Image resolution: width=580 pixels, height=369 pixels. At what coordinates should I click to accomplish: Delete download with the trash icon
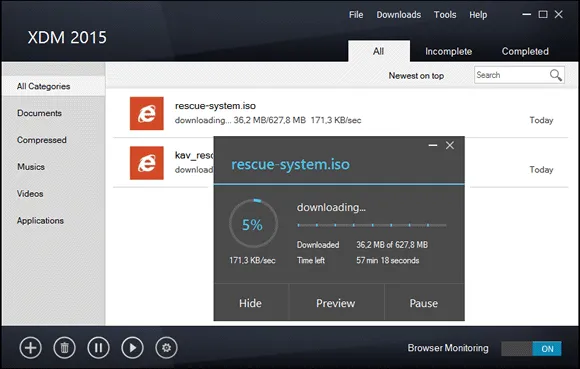64,348
